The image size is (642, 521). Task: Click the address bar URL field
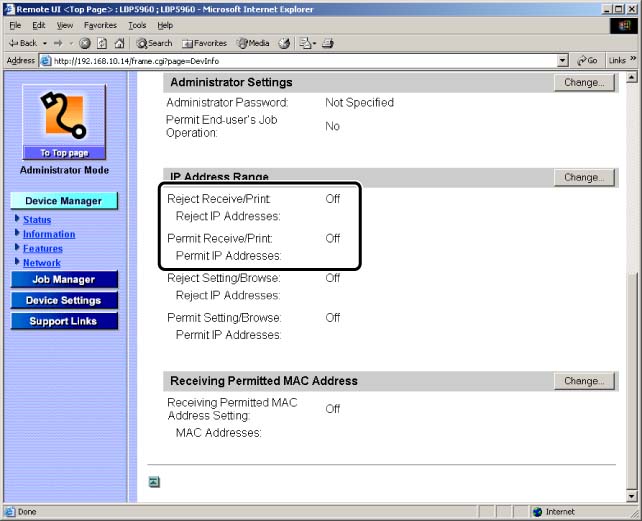300,60
